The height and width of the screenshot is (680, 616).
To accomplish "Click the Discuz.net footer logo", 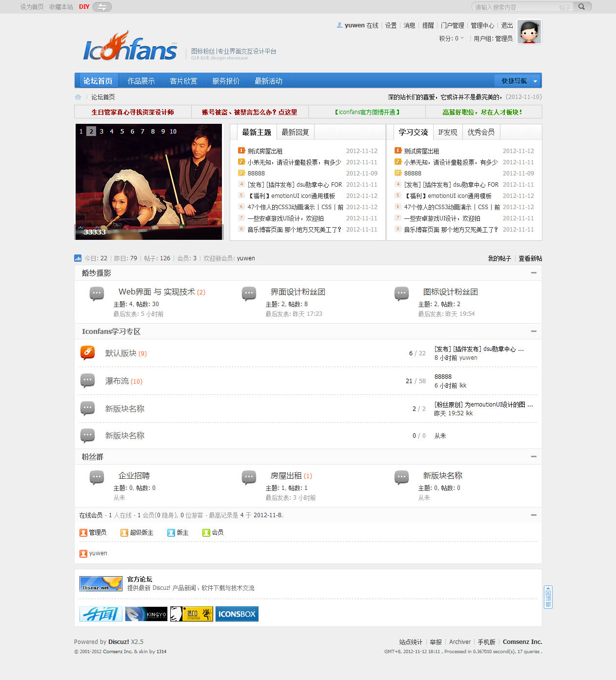I will pyautogui.click(x=100, y=583).
